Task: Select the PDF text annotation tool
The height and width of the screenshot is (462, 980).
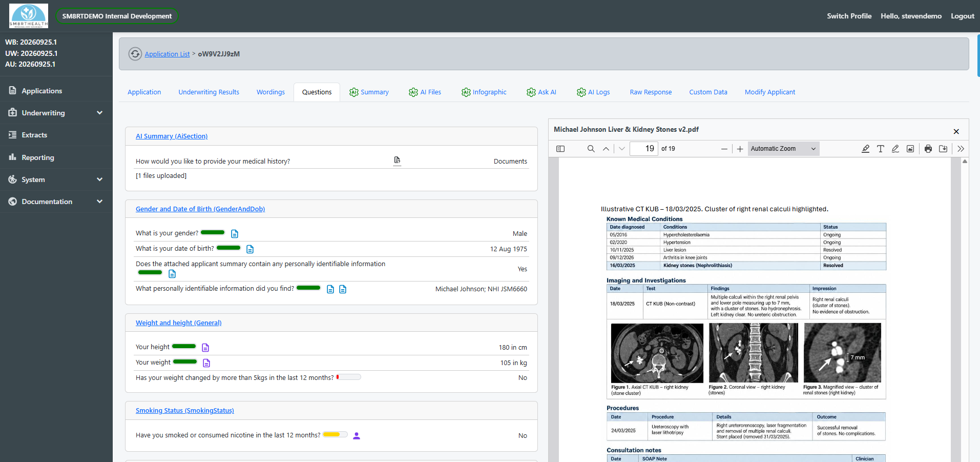Action: pos(880,149)
